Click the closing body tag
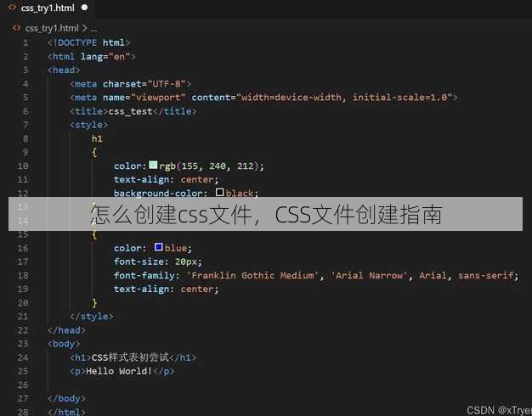 pos(66,398)
